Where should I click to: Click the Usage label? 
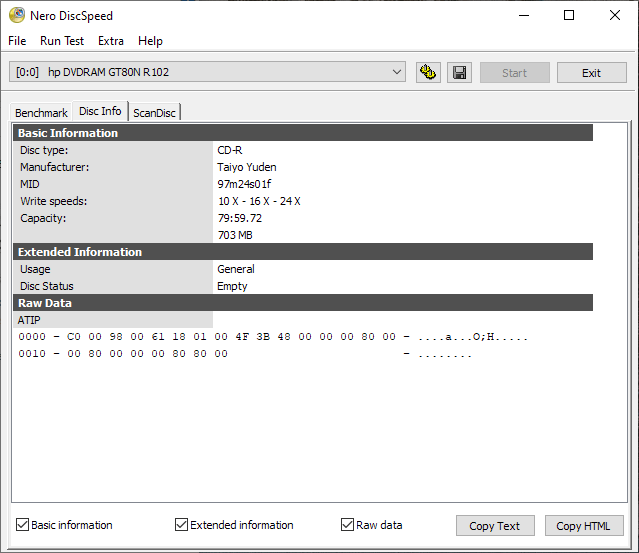pos(35,269)
